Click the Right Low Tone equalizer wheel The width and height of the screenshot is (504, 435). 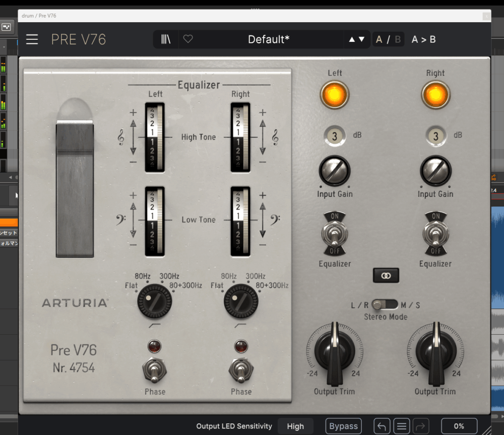(x=240, y=221)
